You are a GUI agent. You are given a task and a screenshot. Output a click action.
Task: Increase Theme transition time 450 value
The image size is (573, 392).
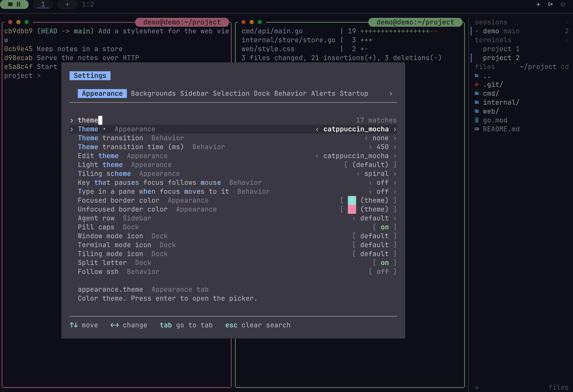click(395, 147)
